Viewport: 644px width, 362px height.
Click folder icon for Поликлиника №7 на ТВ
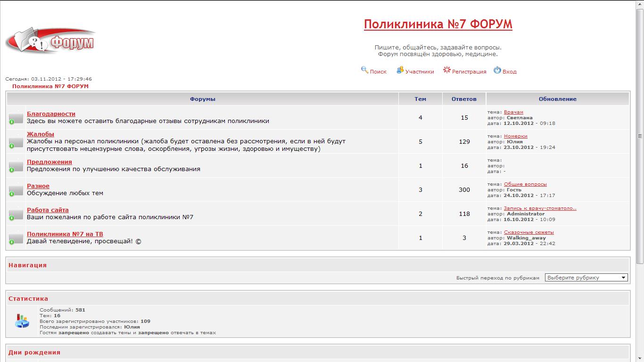click(x=16, y=238)
